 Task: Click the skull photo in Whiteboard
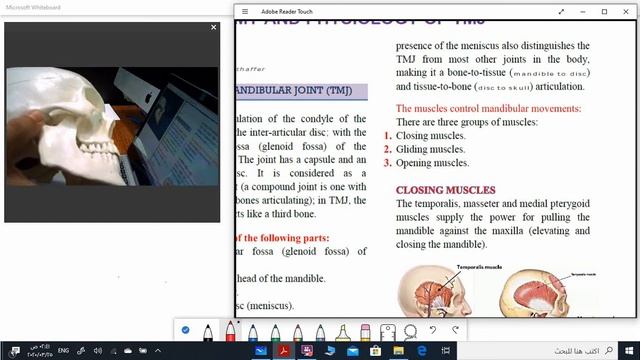coord(112,126)
